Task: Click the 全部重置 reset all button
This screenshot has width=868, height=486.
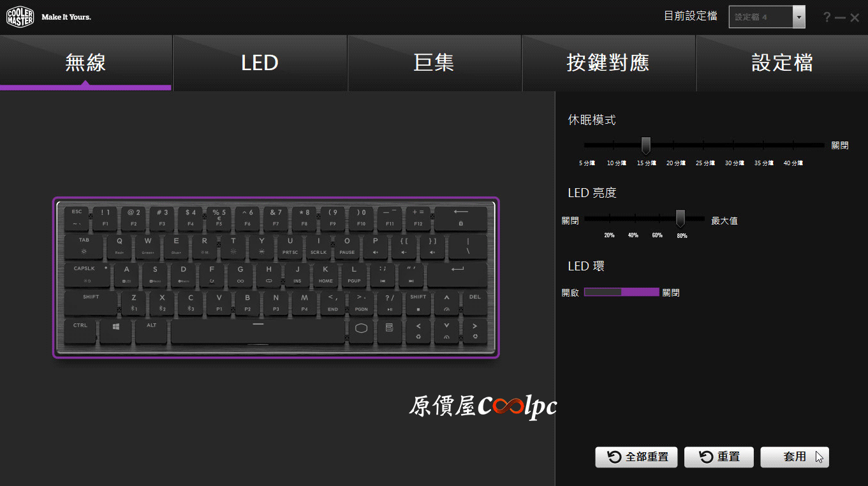Action: (636, 457)
